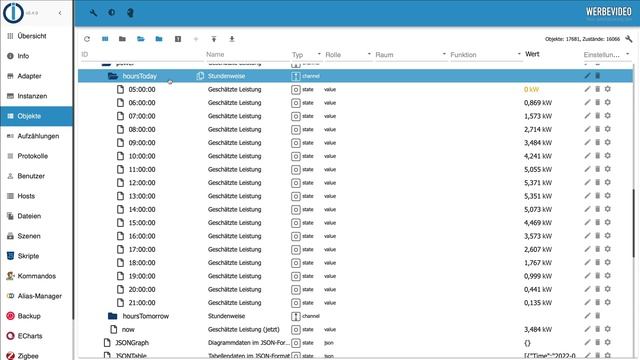Toggle states view numbered icon

click(178, 39)
